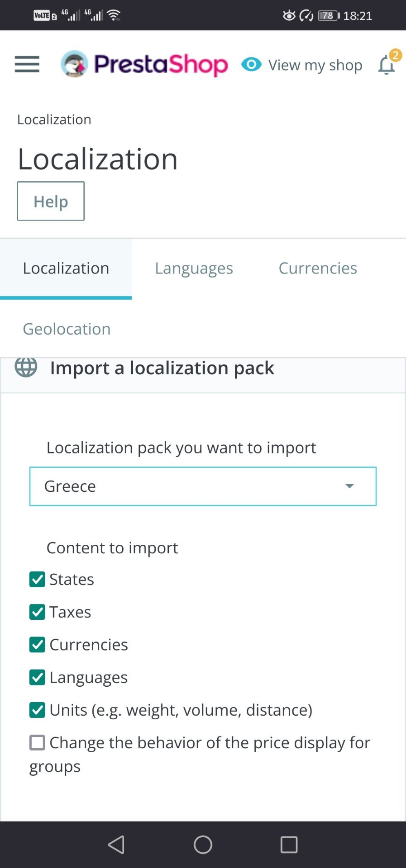
Task: Click the dropdown arrow in Greece selector
Action: coord(349,486)
